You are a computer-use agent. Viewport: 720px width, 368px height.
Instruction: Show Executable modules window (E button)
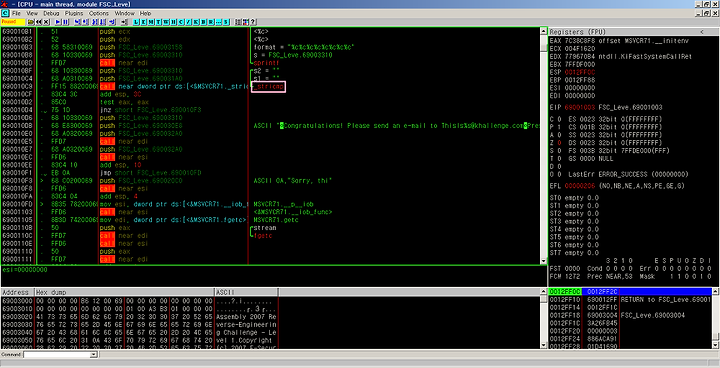[143, 22]
